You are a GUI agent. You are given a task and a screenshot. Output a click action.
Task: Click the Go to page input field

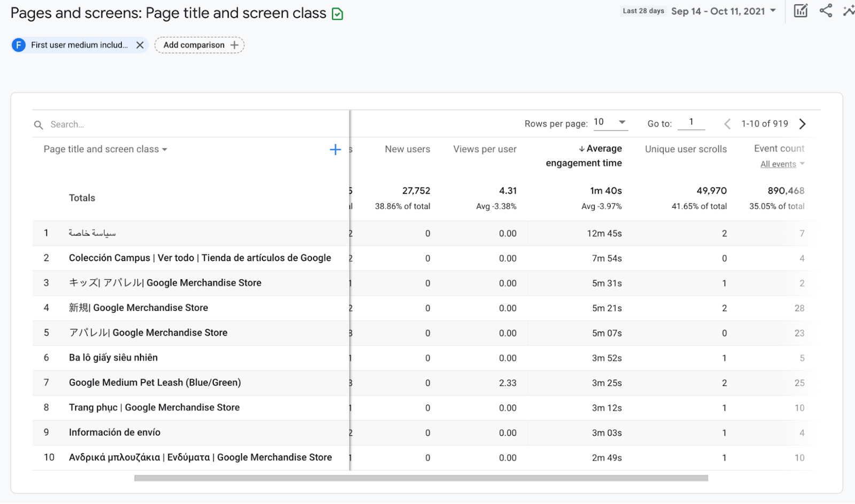point(690,122)
